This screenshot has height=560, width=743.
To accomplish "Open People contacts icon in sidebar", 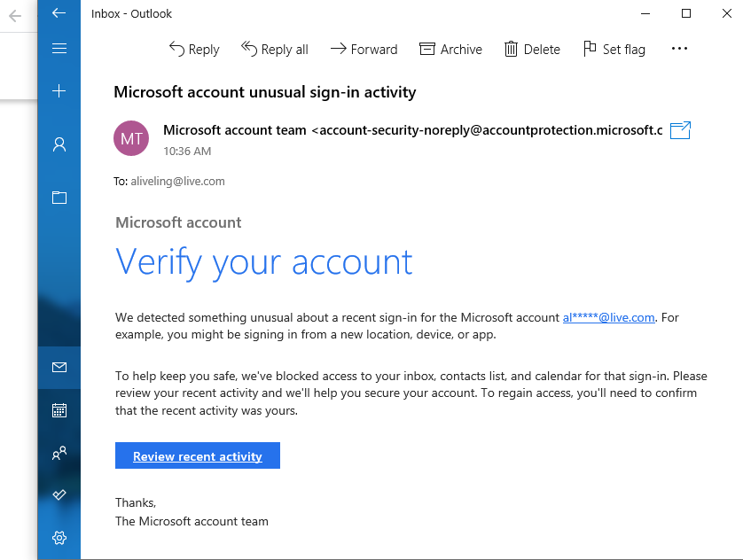I will pyautogui.click(x=59, y=453).
